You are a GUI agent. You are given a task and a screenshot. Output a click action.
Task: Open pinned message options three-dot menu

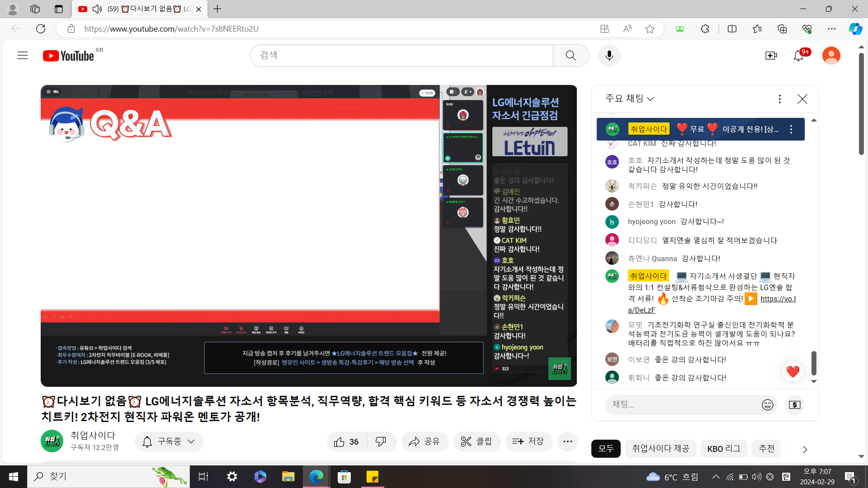[791, 129]
